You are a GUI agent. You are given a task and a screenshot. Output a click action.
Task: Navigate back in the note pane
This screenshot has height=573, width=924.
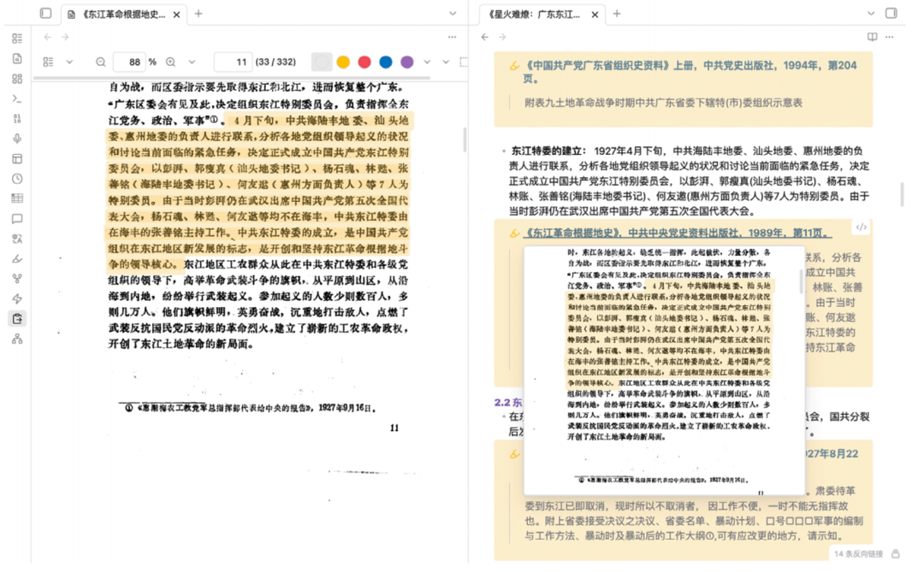coord(485,37)
